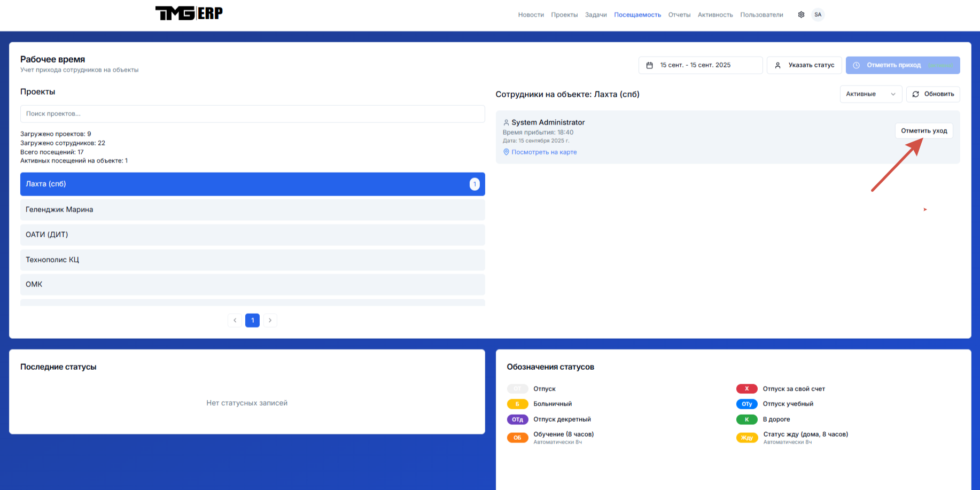The image size is (980, 490).
Task: Click the project search input field
Action: (252, 114)
